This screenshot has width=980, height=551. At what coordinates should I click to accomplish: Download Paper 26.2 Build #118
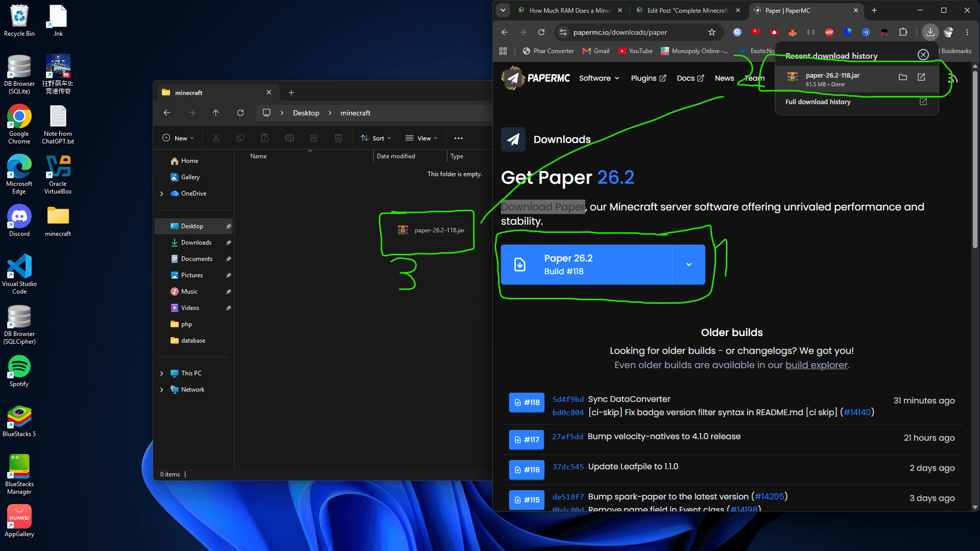coord(586,265)
